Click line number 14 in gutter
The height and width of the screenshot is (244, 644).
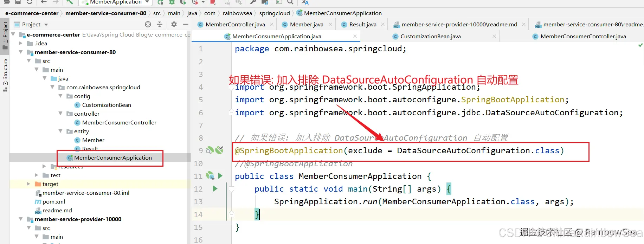click(198, 214)
